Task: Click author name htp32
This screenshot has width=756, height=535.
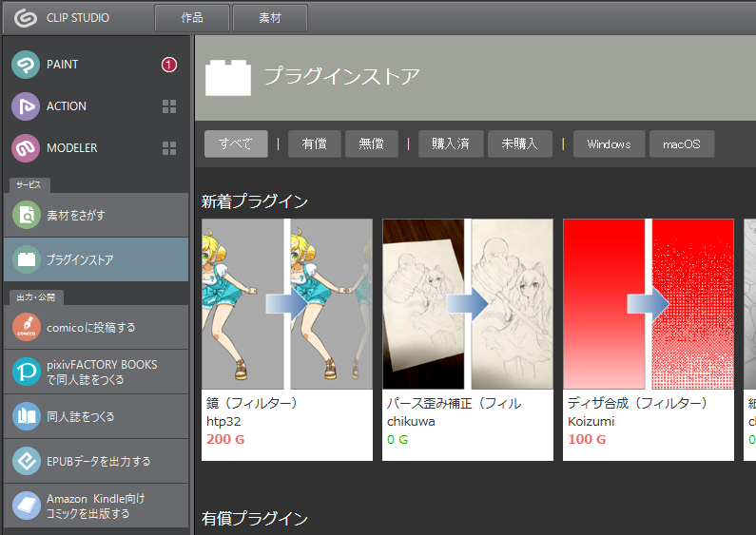Action: [223, 421]
